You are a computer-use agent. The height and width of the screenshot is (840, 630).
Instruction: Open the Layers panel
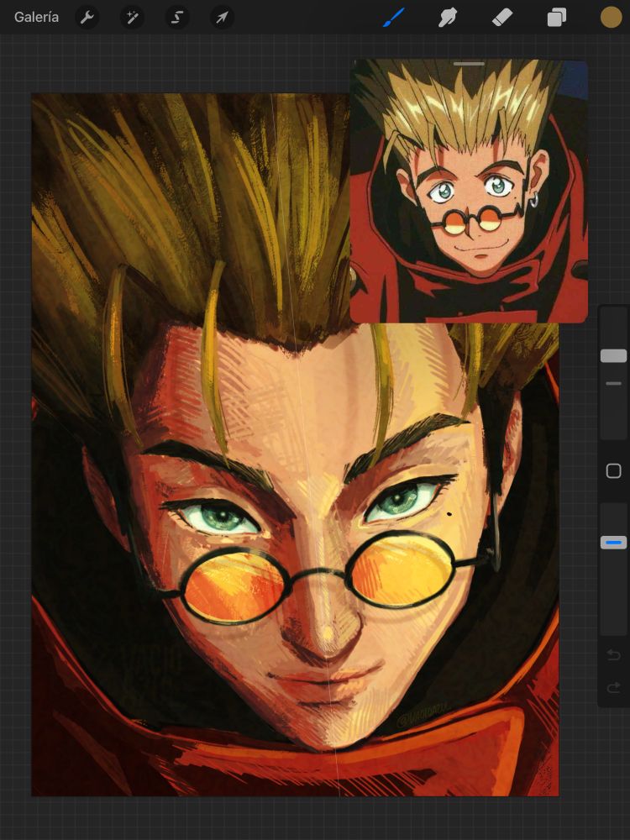coord(557,18)
